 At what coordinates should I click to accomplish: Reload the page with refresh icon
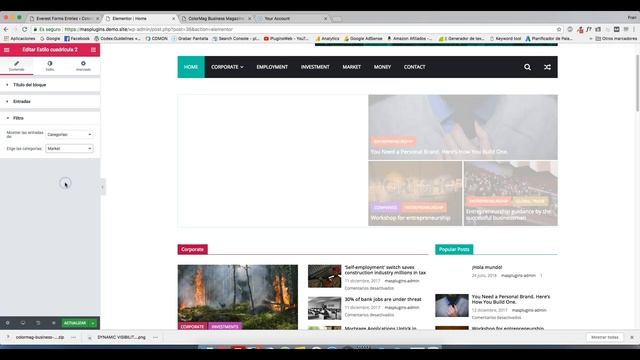24,29
